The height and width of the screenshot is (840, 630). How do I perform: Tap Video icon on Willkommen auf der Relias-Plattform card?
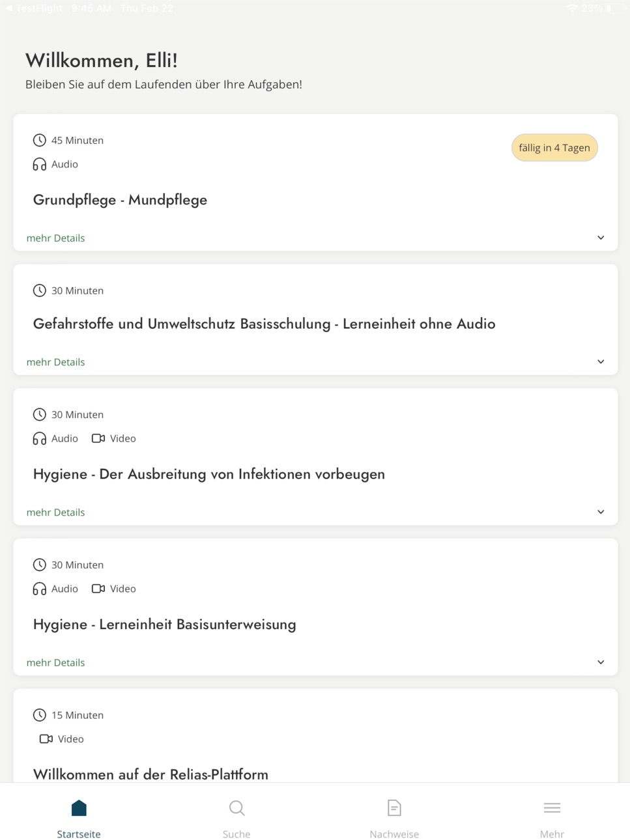coord(46,739)
